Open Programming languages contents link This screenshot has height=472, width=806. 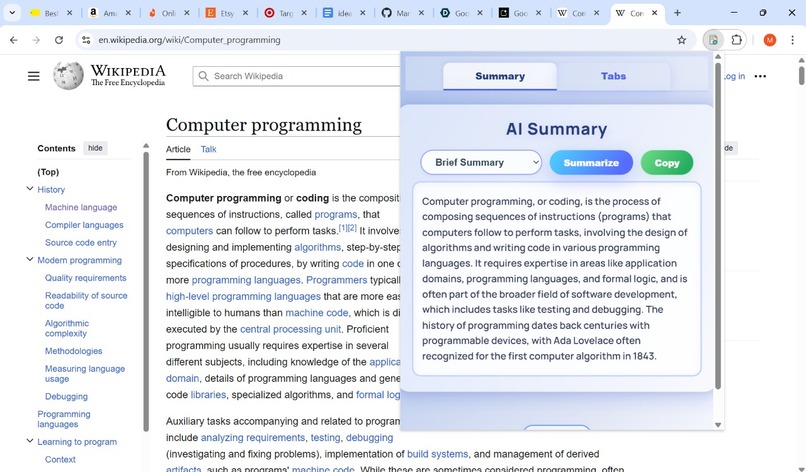click(x=64, y=419)
